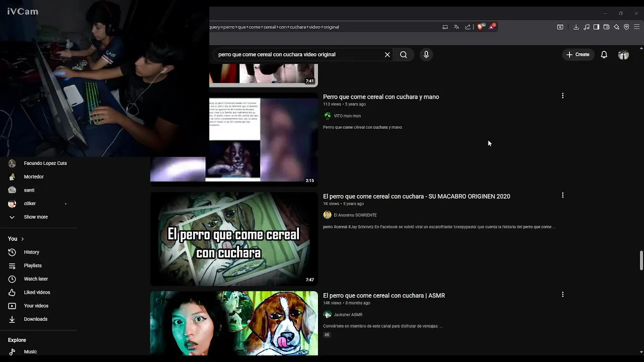Open the Brave Wallet icon
The height and width of the screenshot is (362, 644).
coord(606,27)
